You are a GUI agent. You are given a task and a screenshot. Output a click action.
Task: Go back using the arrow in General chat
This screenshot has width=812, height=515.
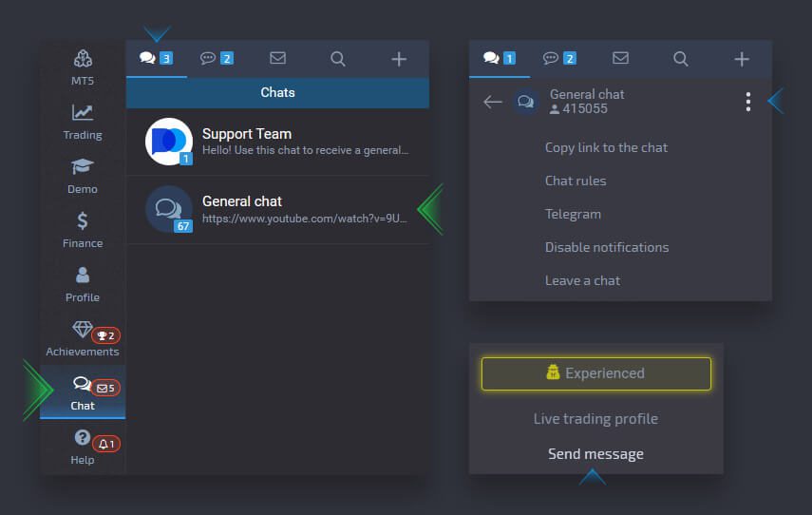click(x=492, y=102)
